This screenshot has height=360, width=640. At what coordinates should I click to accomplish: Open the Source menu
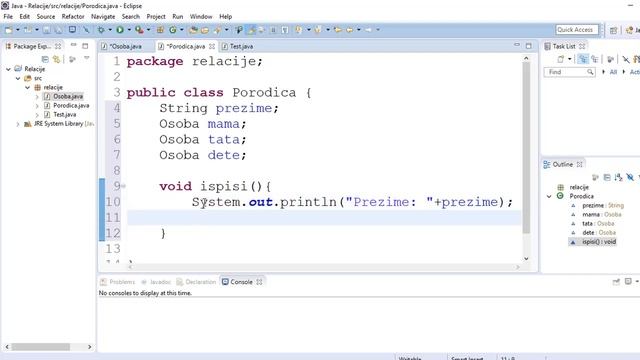[46, 16]
